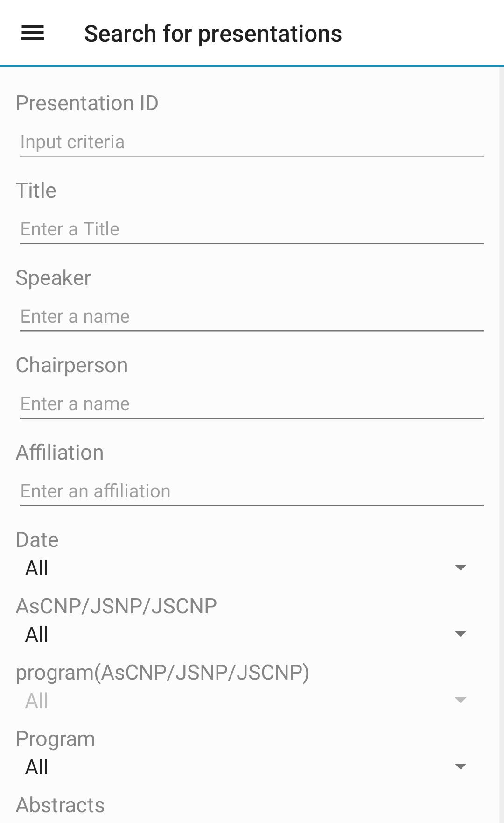Click the Program dropdown arrow icon
The image size is (504, 823).
tap(461, 767)
